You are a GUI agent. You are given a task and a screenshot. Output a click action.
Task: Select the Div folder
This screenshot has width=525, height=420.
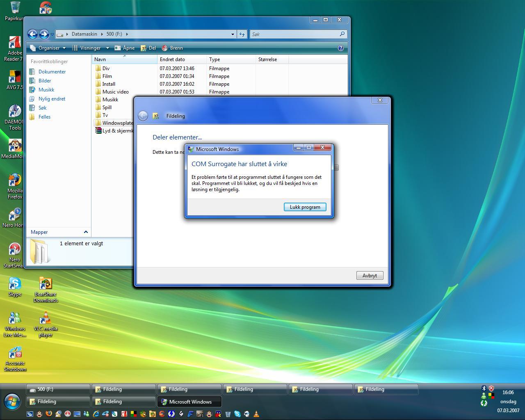click(106, 68)
